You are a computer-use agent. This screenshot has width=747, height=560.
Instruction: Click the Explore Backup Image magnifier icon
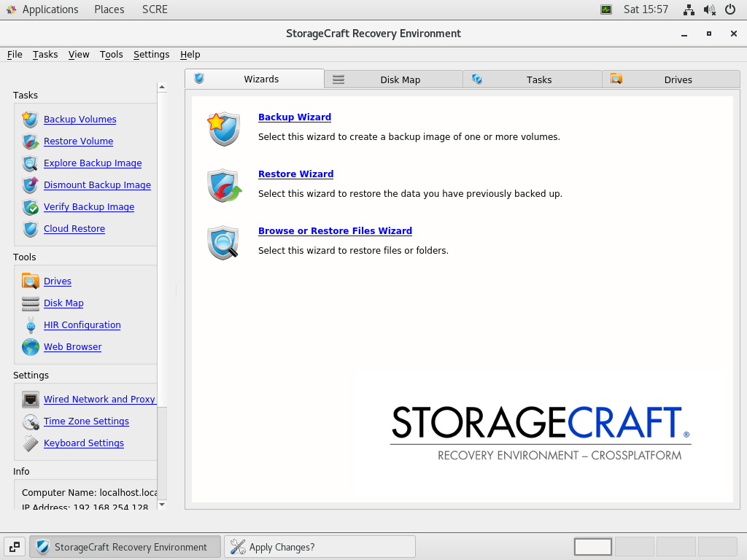tap(30, 163)
